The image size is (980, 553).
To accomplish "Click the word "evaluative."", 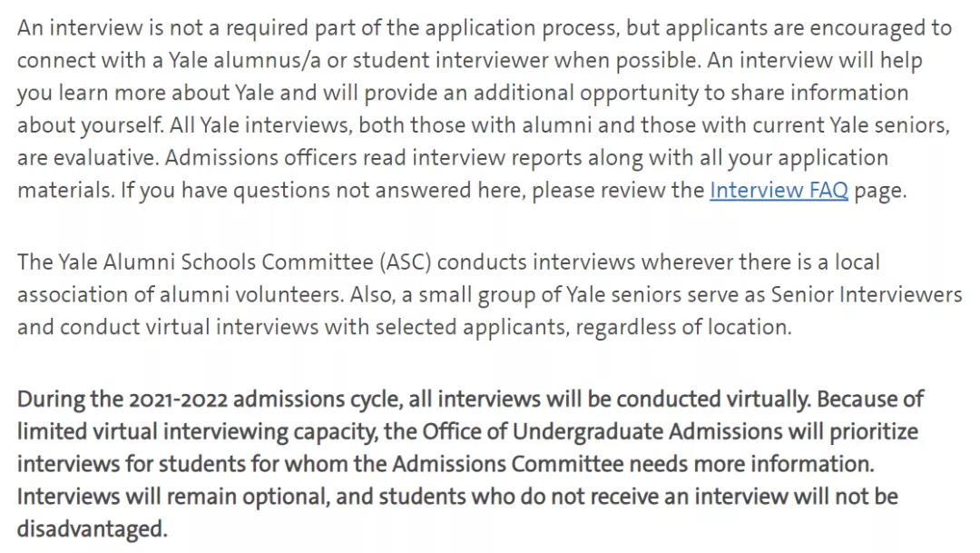I will click(106, 158).
